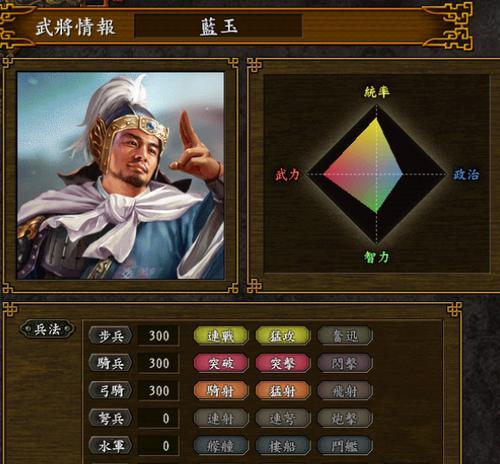The height and width of the screenshot is (464, 500).
Task: Click the greyed 連射 crossbow tactic
Action: coord(221,418)
